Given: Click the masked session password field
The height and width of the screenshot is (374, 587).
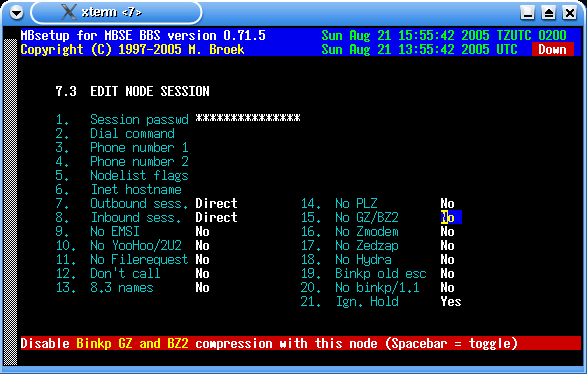Looking at the screenshot, I should pos(248,119).
